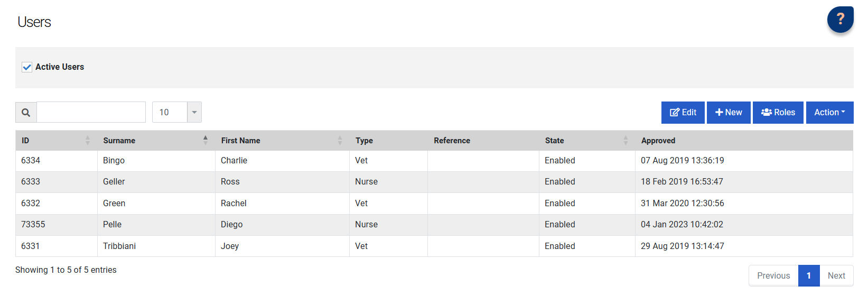
Task: Create a New user
Action: (x=729, y=113)
